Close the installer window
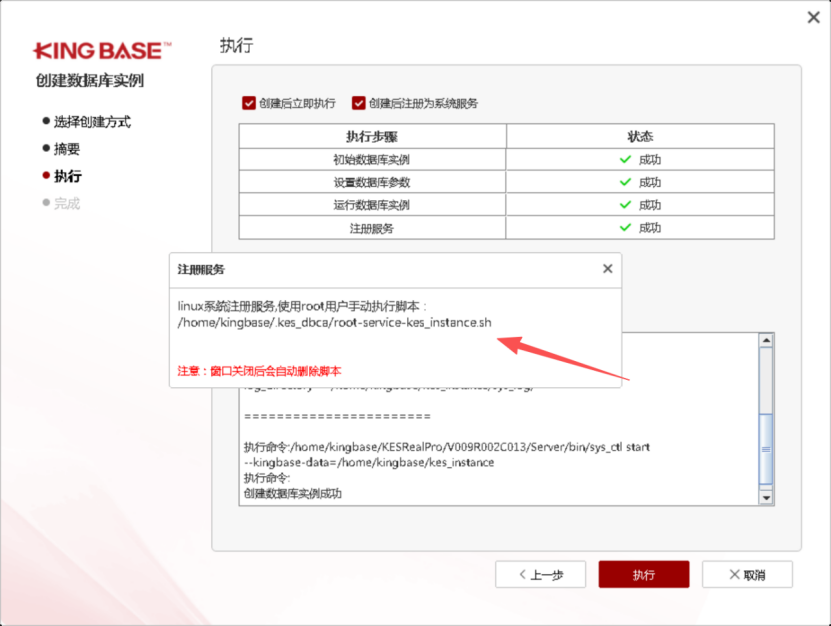The image size is (831, 626). [813, 17]
